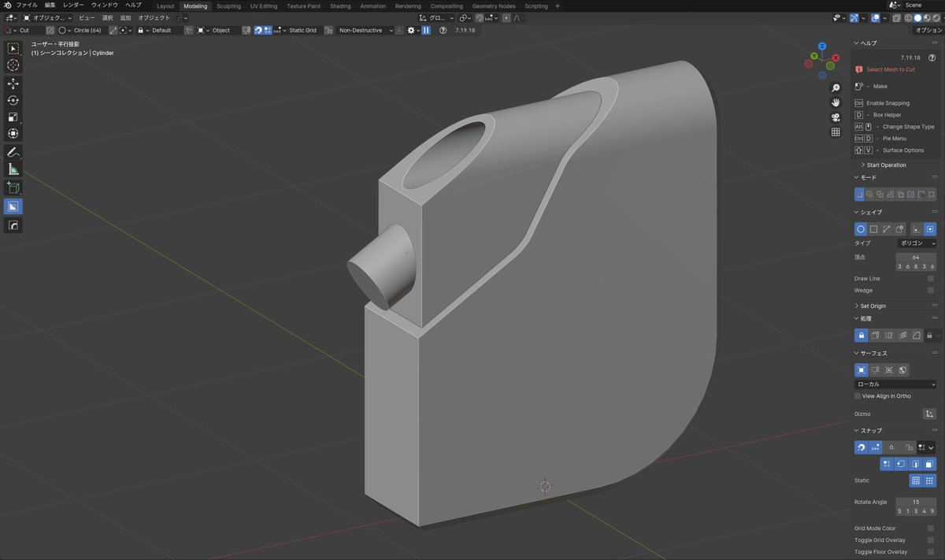Toggle the Wedge checkbox

point(931,291)
